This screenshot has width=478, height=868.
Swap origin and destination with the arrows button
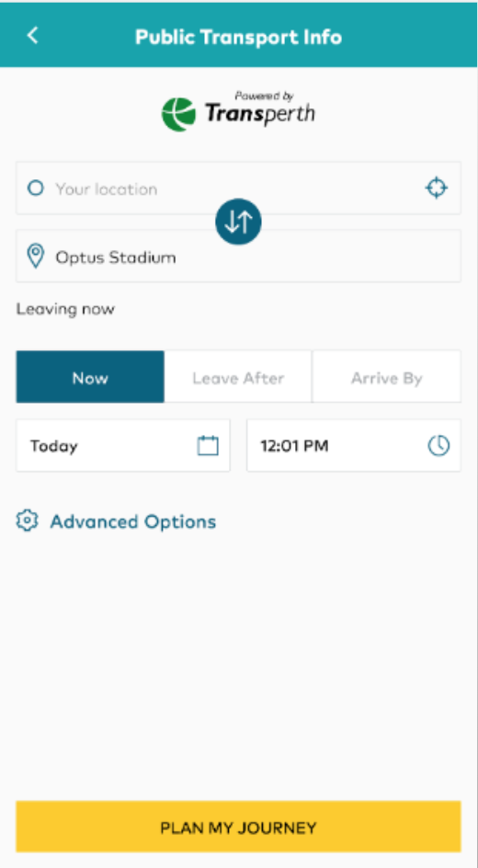coord(238,222)
